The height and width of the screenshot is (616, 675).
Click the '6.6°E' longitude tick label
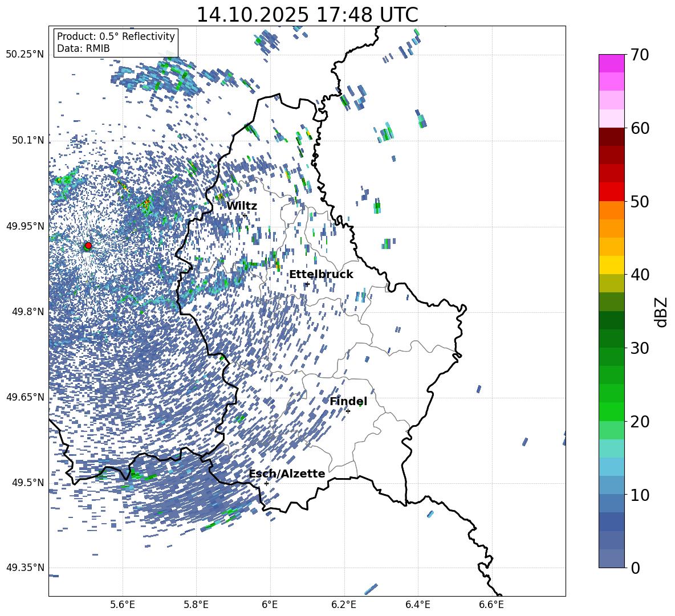click(x=491, y=605)
